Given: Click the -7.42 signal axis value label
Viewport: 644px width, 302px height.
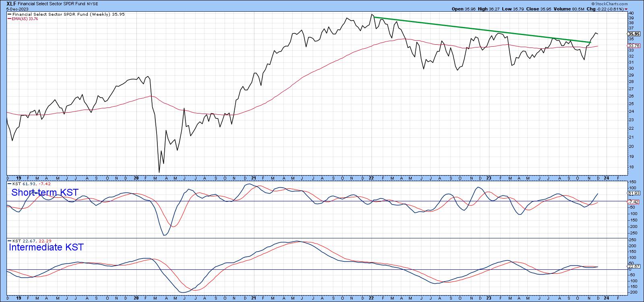Looking at the screenshot, I should (x=634, y=202).
